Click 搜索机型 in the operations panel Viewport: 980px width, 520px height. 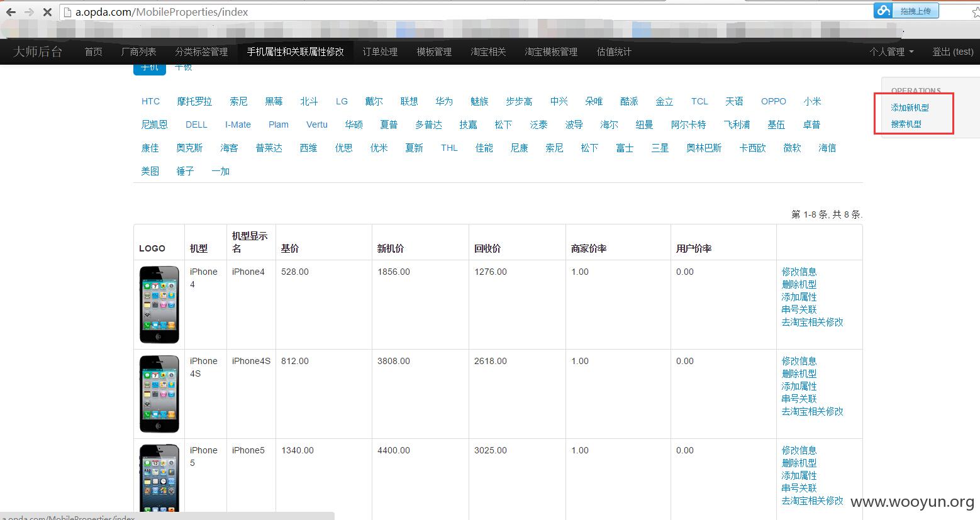tap(906, 124)
